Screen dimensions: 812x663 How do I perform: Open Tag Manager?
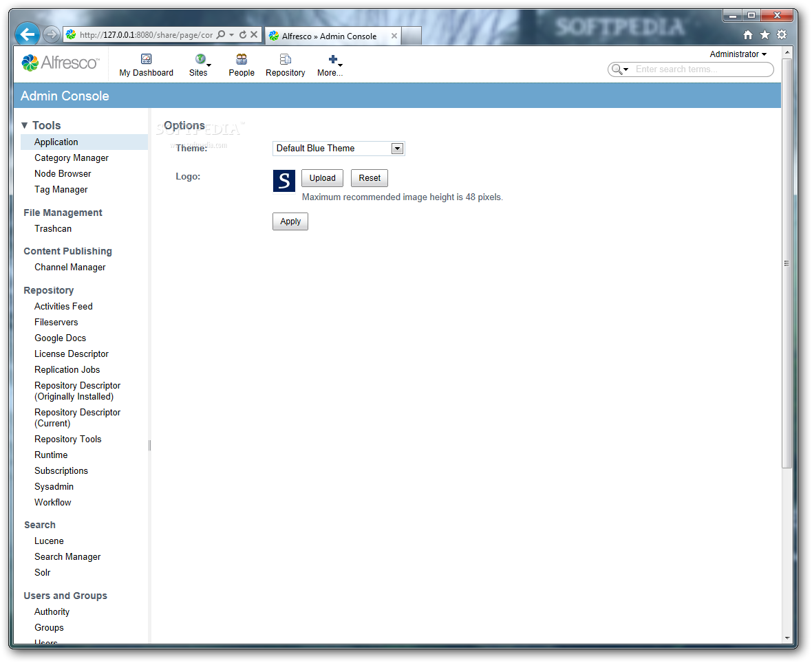pos(61,189)
